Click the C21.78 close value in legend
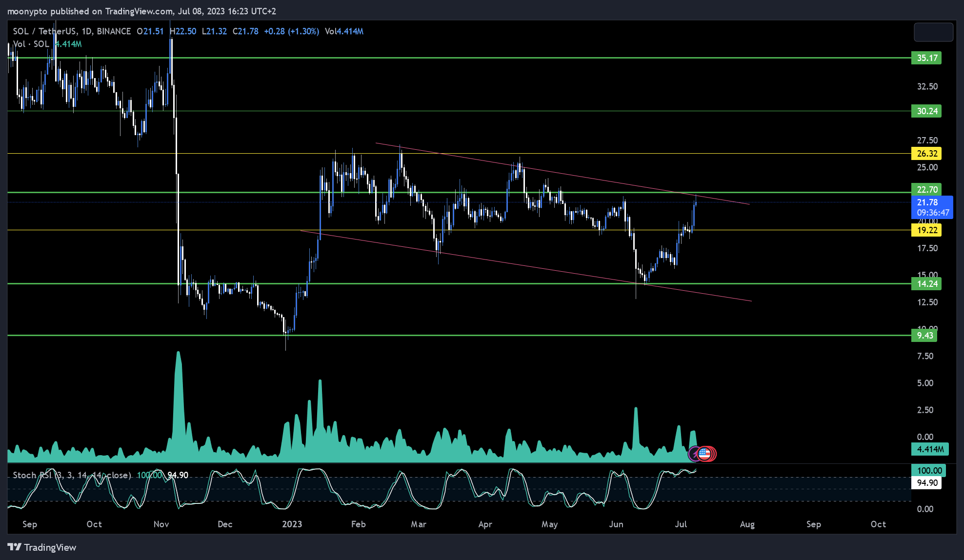This screenshot has height=560, width=964. pyautogui.click(x=245, y=31)
